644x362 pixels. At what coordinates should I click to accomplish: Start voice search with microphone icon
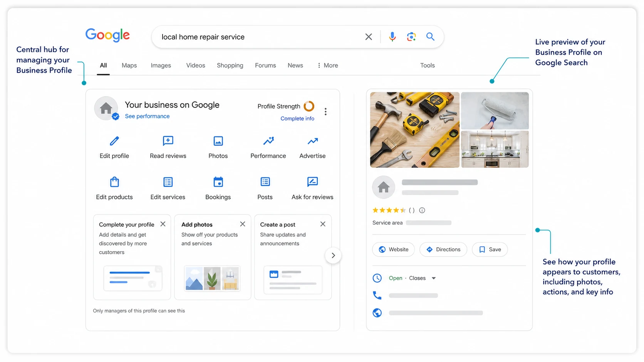[392, 37]
